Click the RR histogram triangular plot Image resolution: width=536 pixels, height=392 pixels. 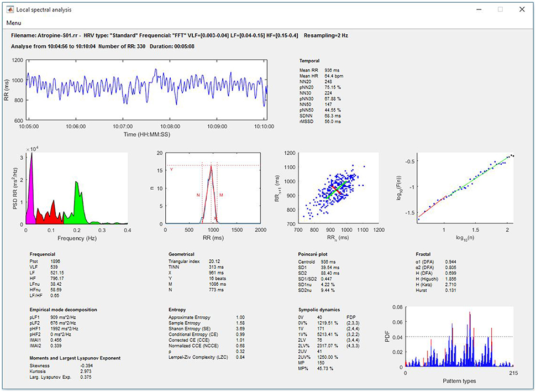tap(213, 189)
